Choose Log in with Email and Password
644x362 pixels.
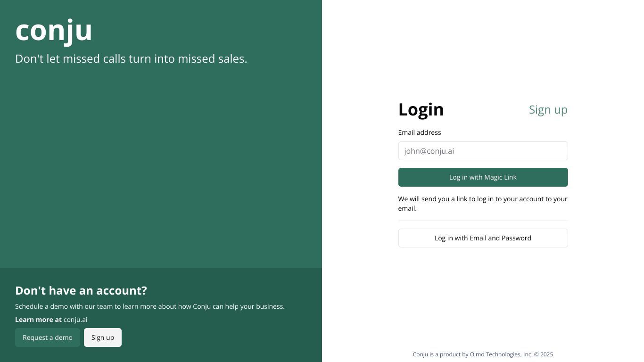[x=483, y=238]
